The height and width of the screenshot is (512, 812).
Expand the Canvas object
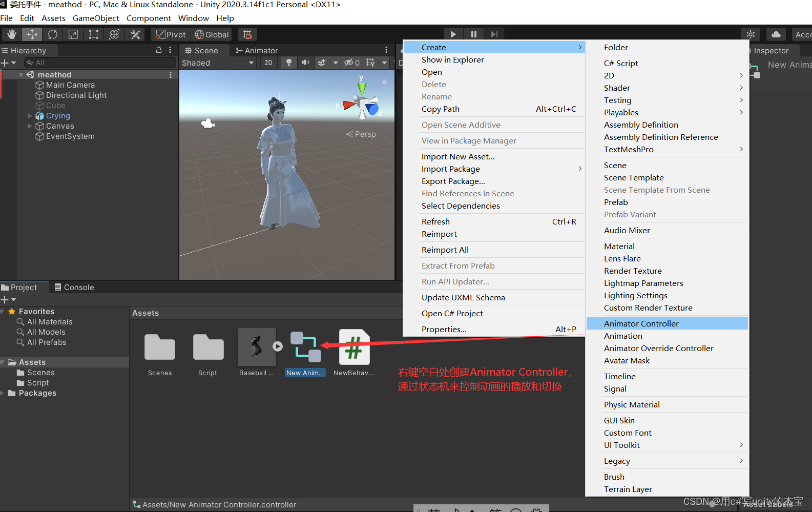pos(30,126)
